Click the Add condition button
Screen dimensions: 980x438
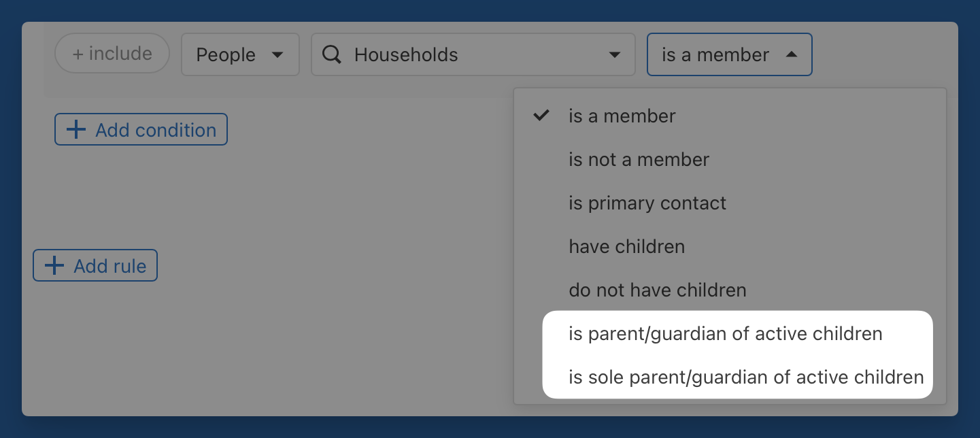coord(141,130)
